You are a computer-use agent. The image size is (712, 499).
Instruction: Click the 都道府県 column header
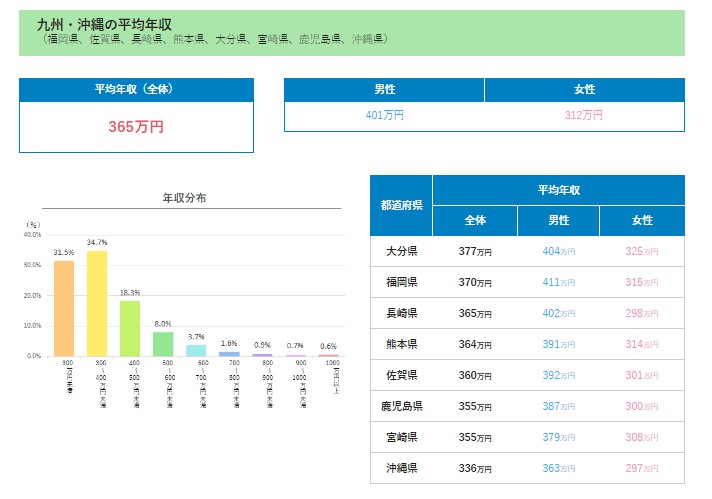pos(401,205)
